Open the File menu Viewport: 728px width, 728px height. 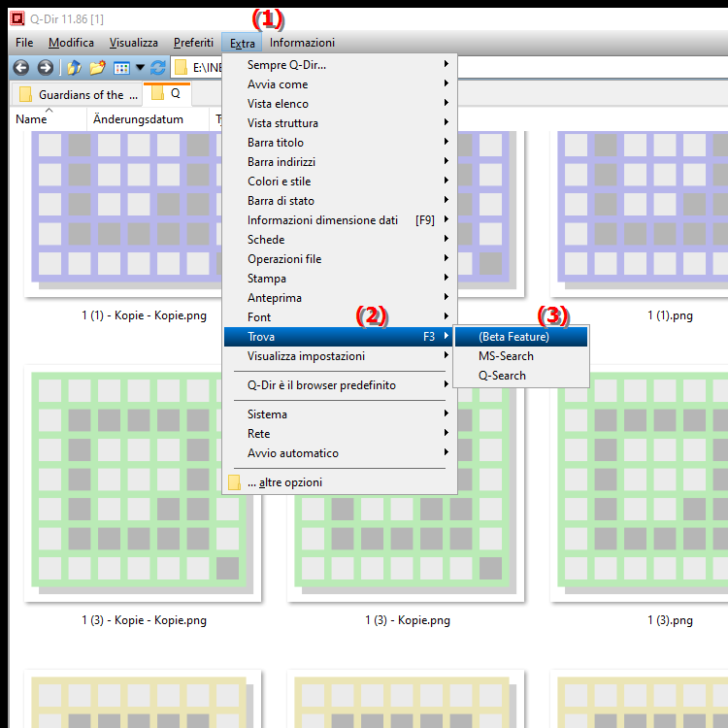pyautogui.click(x=24, y=43)
